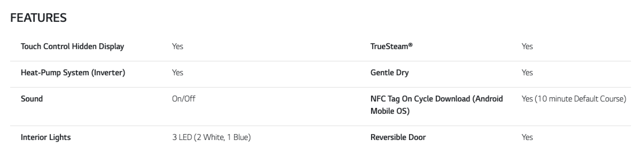This screenshot has height=147, width=644.
Task: Select the Reversible Door label
Action: 398,137
